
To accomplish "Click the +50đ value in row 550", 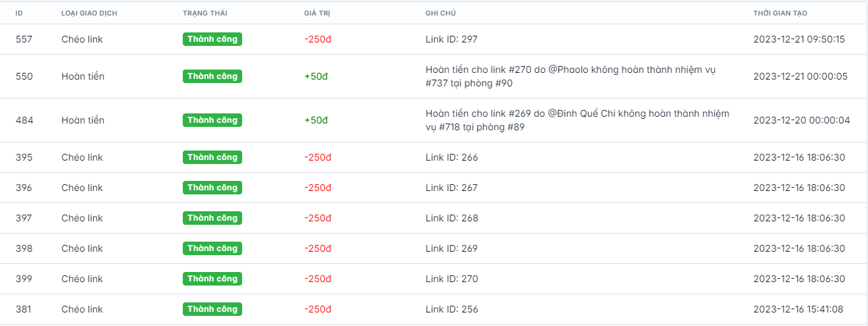I will (316, 76).
